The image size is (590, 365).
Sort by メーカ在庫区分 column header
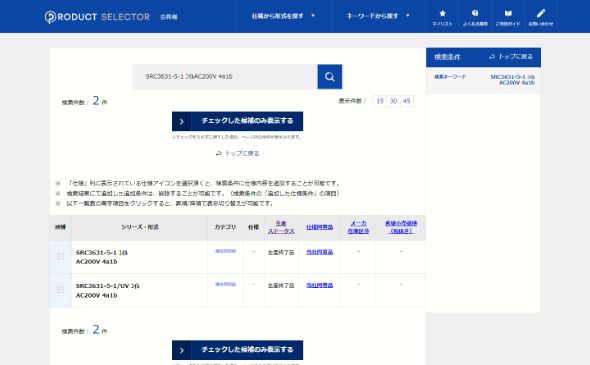coord(358,227)
